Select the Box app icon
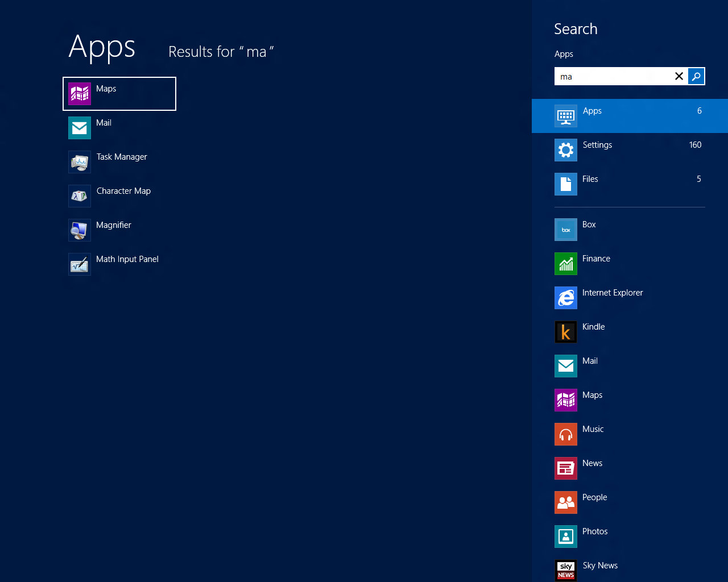This screenshot has width=728, height=582. [x=566, y=230]
